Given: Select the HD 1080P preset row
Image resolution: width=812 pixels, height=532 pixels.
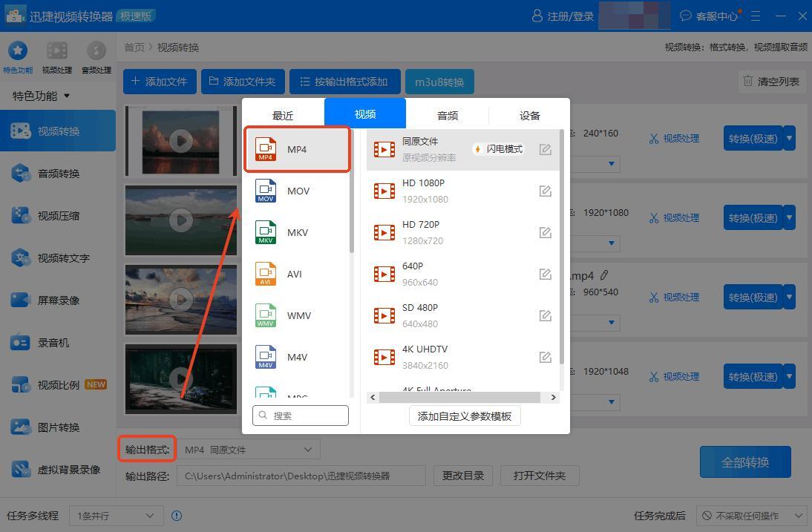Looking at the screenshot, I should pos(462,191).
